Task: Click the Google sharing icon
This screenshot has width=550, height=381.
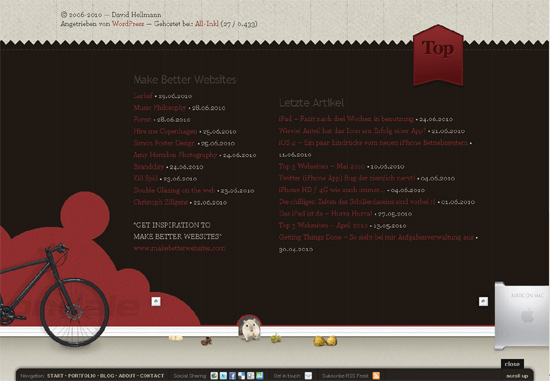Action: tap(214, 376)
